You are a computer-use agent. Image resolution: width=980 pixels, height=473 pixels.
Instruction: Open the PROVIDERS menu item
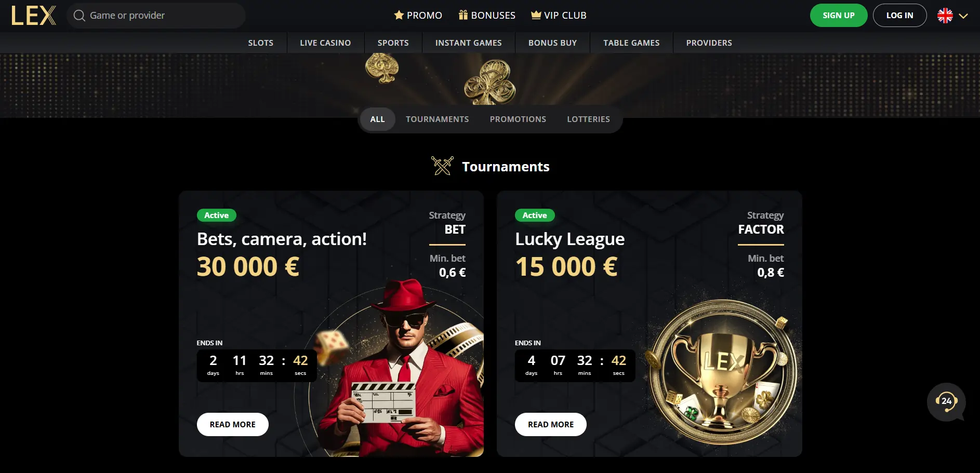(709, 43)
